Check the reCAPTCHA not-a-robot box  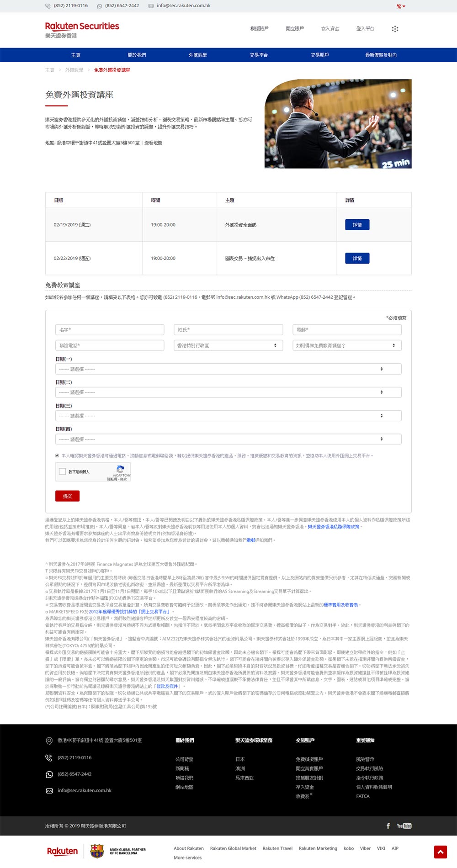pyautogui.click(x=63, y=471)
